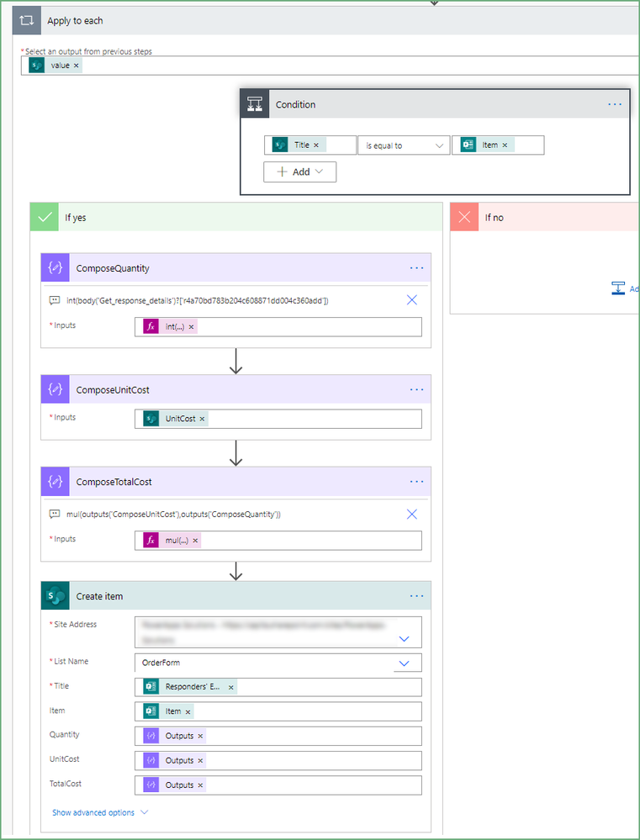Screen dimensions: 640x840
Task: Click the ComposeQuantity action icon
Action: point(56,268)
